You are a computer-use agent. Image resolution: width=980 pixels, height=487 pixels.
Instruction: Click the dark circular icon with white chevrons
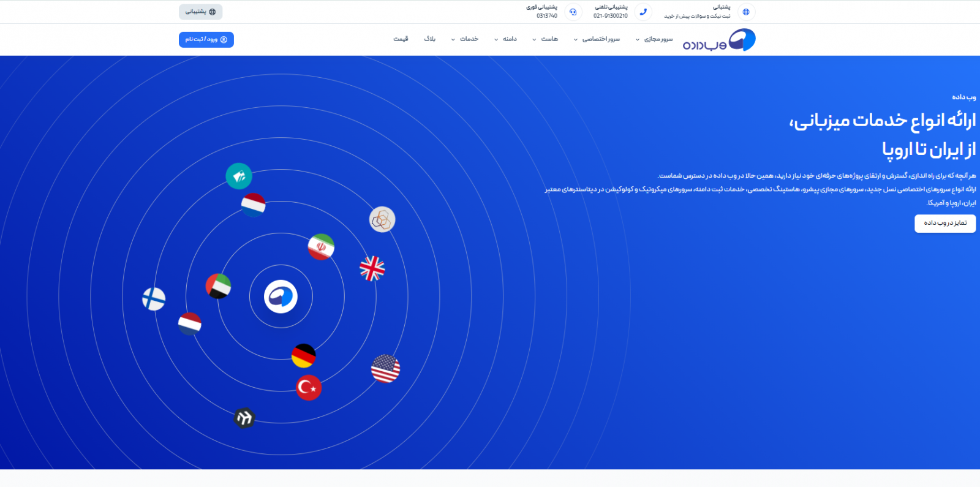click(x=244, y=418)
